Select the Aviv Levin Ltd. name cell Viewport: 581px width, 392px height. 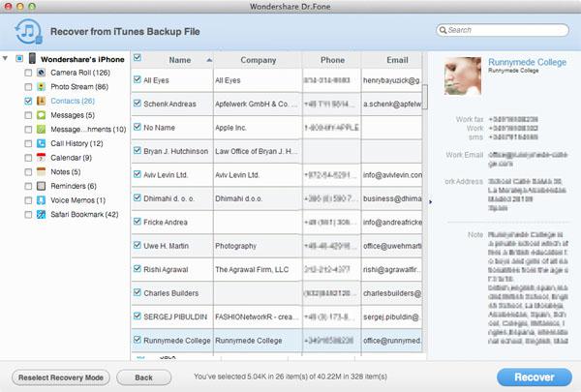coord(172,175)
